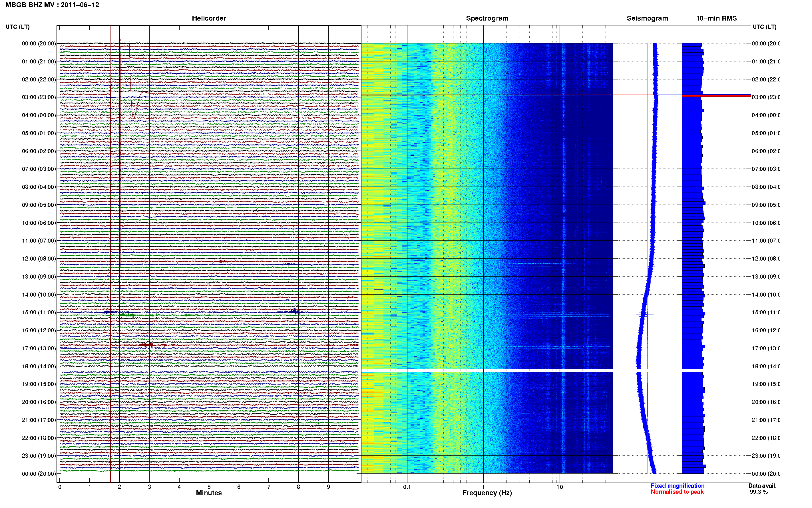Click the Helicorder time label "02:00 (22:00)"
Viewport: 812px width, 508px height.
click(x=39, y=79)
